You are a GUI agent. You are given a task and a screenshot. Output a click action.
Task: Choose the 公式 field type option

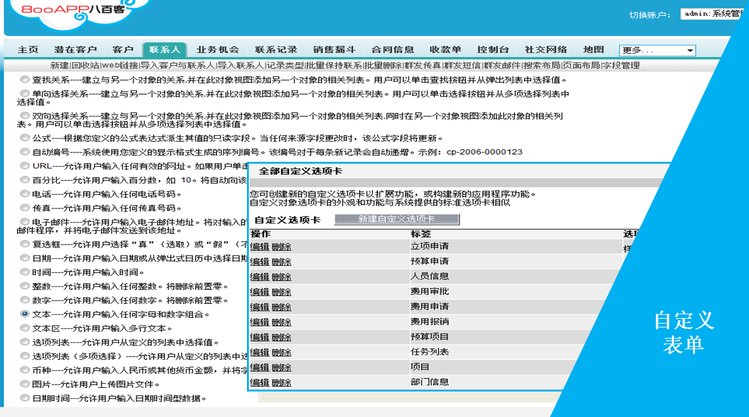[x=24, y=138]
